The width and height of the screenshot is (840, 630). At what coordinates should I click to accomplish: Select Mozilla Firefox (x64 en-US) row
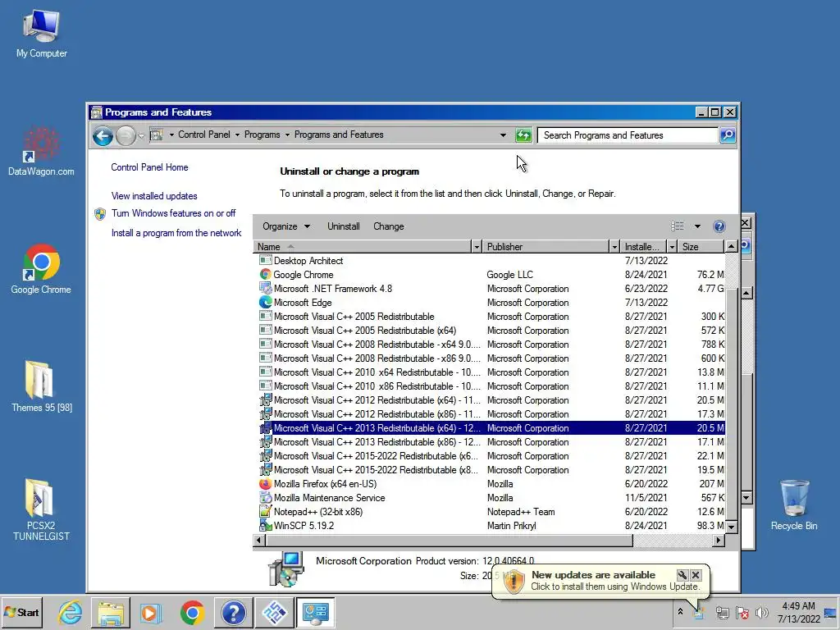[489, 483]
